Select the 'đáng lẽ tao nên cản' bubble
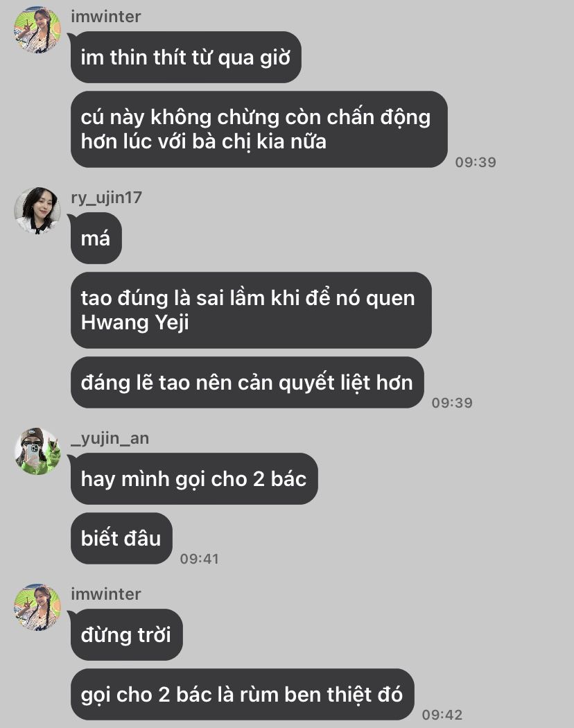This screenshot has width=574, height=728. (247, 383)
